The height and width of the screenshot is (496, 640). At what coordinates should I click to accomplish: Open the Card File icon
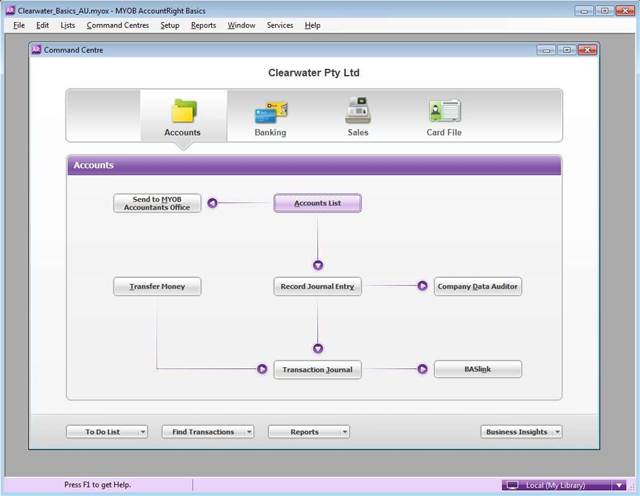tap(445, 111)
